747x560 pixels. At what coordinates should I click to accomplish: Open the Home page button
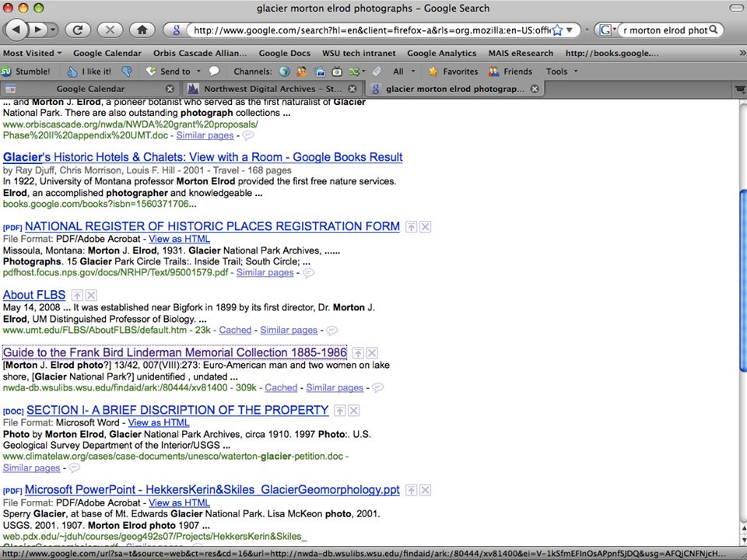tap(142, 30)
